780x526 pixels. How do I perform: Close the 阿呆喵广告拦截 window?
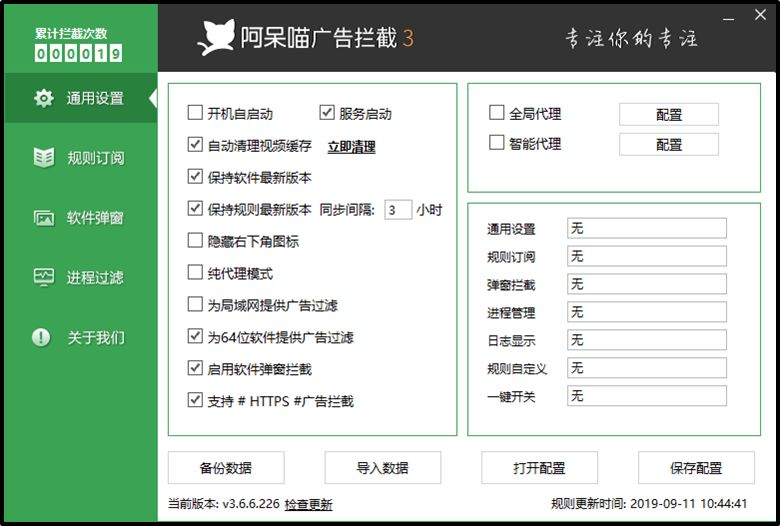(760, 15)
